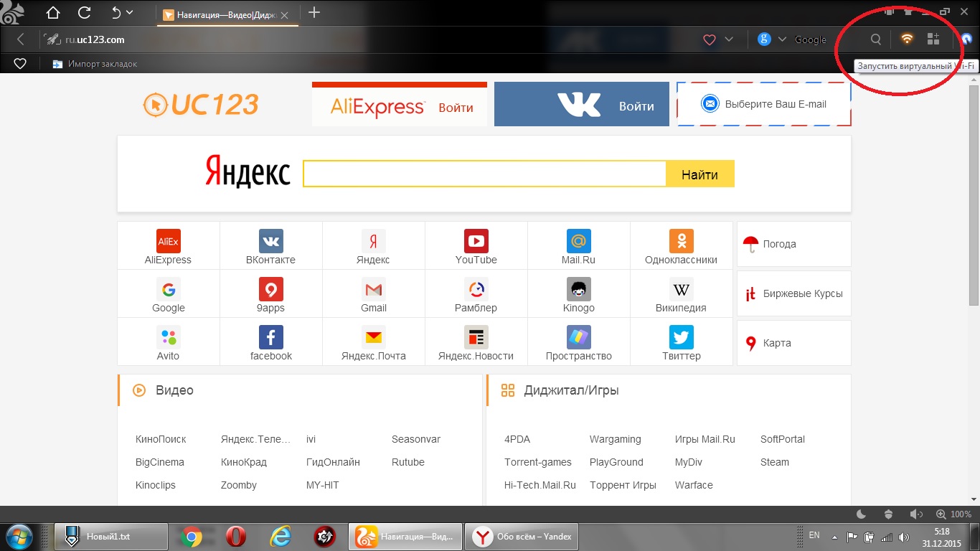
Task: Open the Kinogo tile
Action: point(578,294)
